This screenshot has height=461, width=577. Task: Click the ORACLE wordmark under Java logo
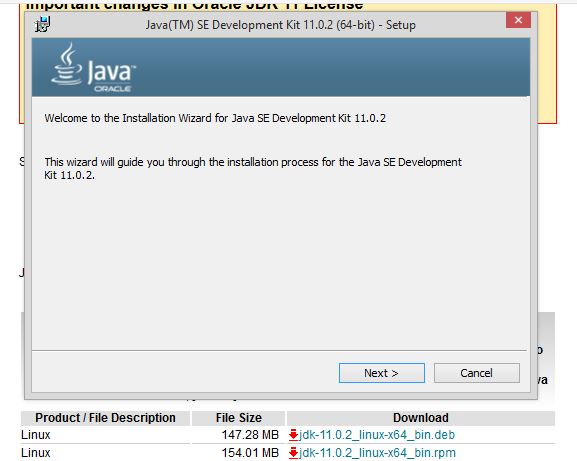point(113,89)
